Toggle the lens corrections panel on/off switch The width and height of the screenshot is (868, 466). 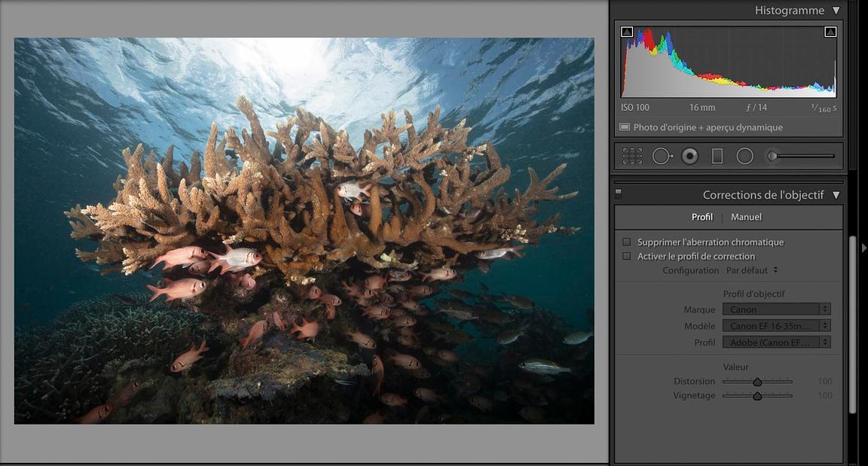click(619, 193)
